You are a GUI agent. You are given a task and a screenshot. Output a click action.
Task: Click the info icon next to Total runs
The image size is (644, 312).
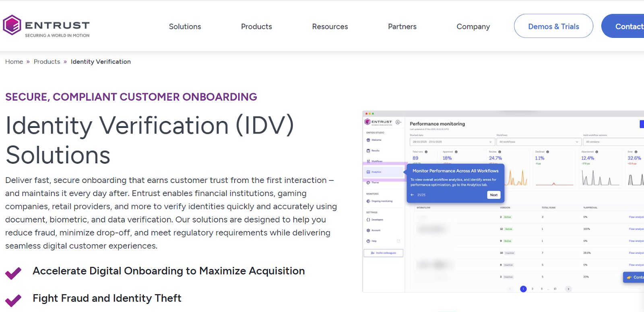coord(426,152)
